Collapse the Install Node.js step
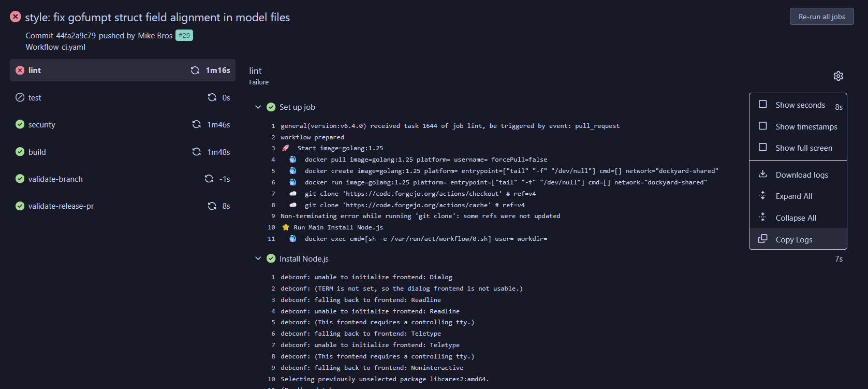Image resolution: width=868 pixels, height=389 pixels. point(258,258)
